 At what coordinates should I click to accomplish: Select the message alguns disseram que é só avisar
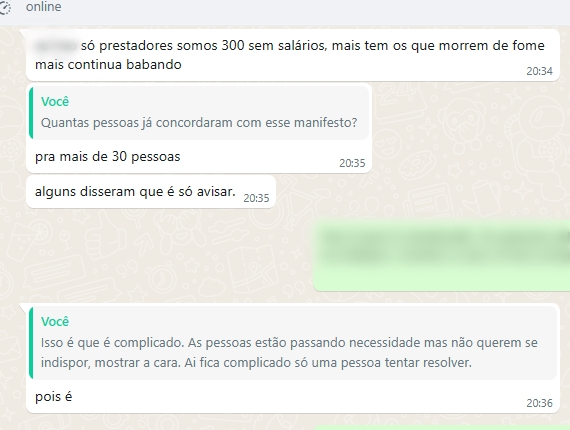click(x=135, y=192)
